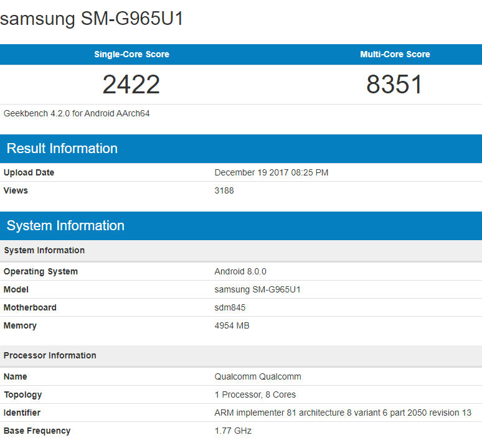This screenshot has width=482, height=448.
Task: Select the Android 8.0.0 operating system value
Action: (240, 271)
